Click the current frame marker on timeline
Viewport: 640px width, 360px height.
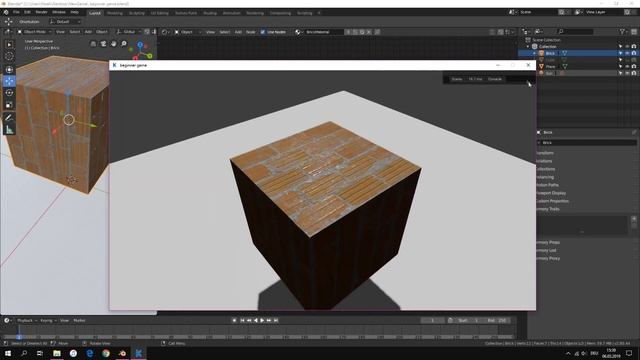pyautogui.click(x=19, y=337)
